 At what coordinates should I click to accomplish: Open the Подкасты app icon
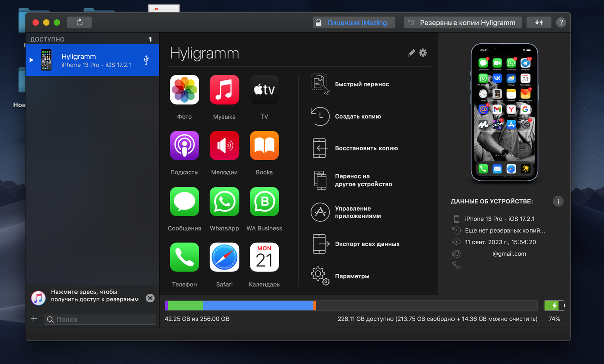click(x=184, y=146)
